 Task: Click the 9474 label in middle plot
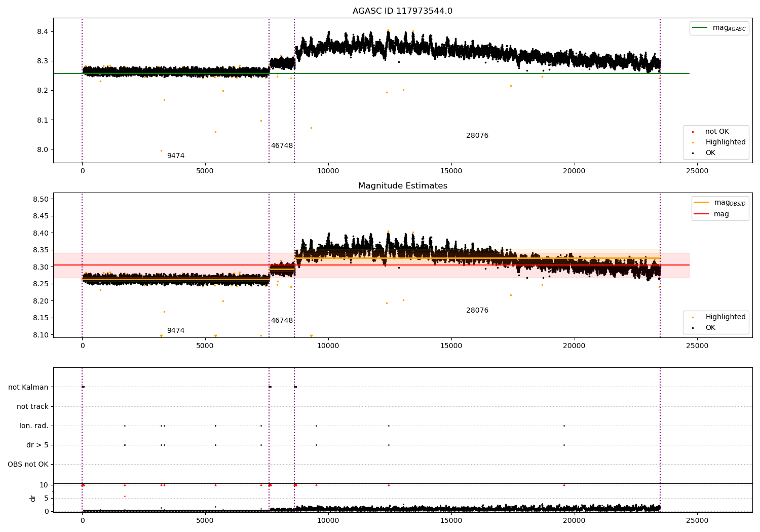(176, 331)
